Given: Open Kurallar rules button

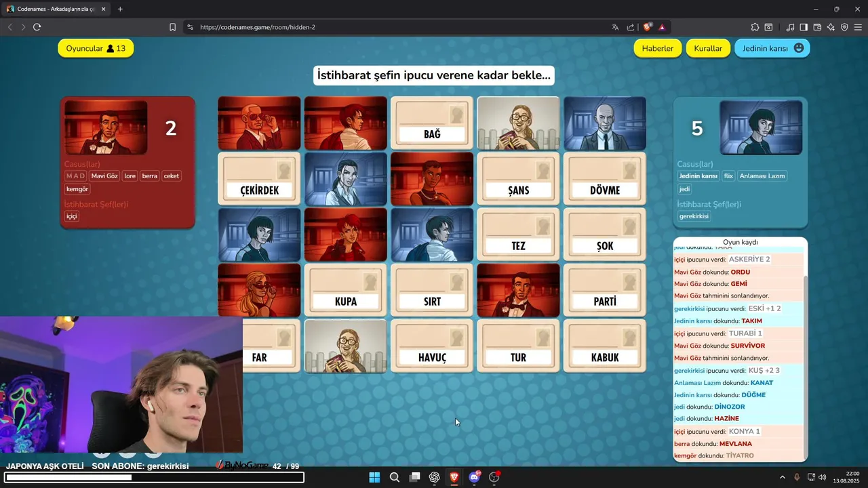Looking at the screenshot, I should [x=708, y=48].
